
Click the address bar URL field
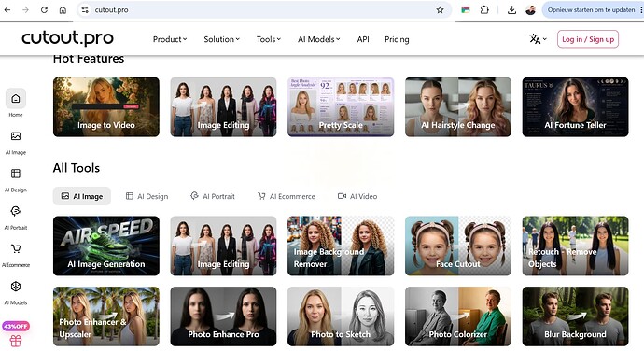tap(263, 10)
